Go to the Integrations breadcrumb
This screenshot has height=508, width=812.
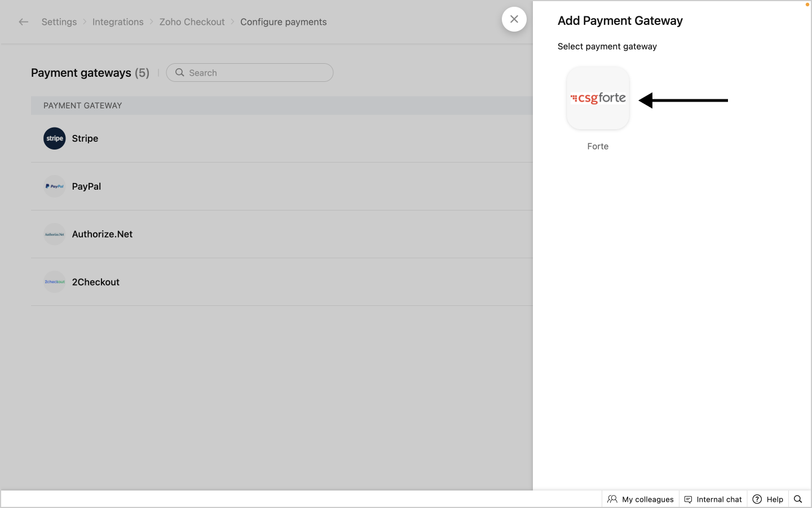point(118,22)
